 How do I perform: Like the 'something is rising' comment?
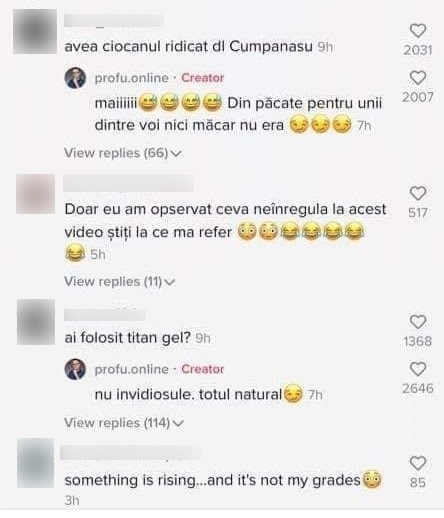(x=418, y=463)
